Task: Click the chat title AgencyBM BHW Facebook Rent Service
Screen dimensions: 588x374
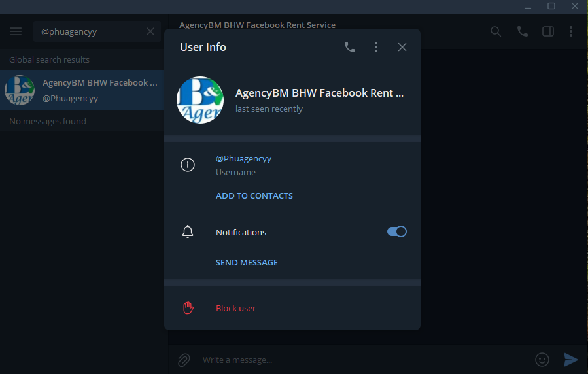Action: pyautogui.click(x=257, y=25)
